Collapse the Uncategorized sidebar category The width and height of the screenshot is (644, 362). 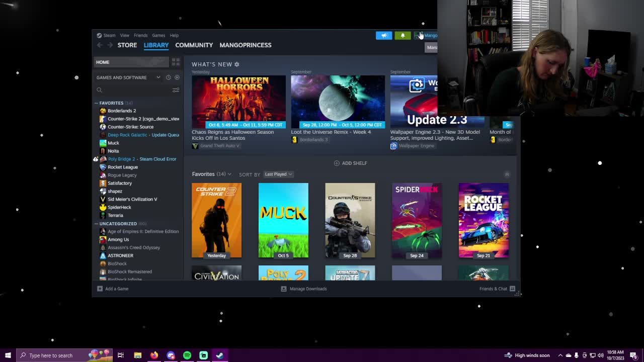pos(96,224)
